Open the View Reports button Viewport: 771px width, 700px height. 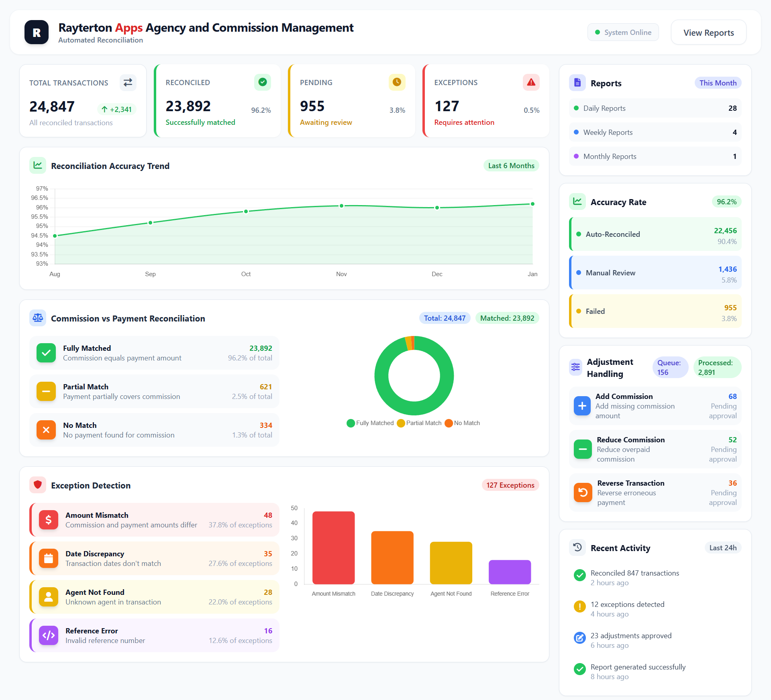(x=708, y=33)
